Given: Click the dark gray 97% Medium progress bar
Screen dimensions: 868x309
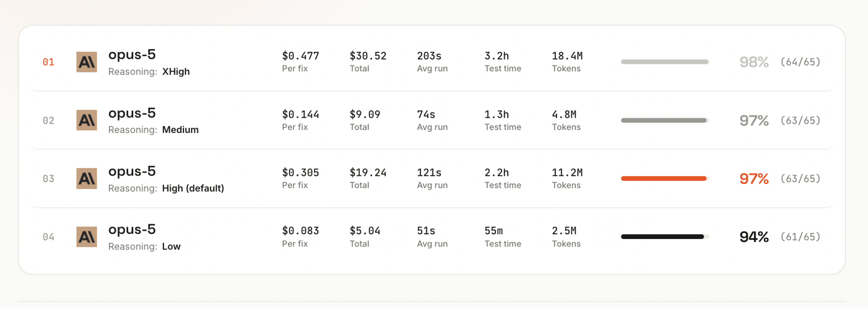Looking at the screenshot, I should click(x=665, y=120).
